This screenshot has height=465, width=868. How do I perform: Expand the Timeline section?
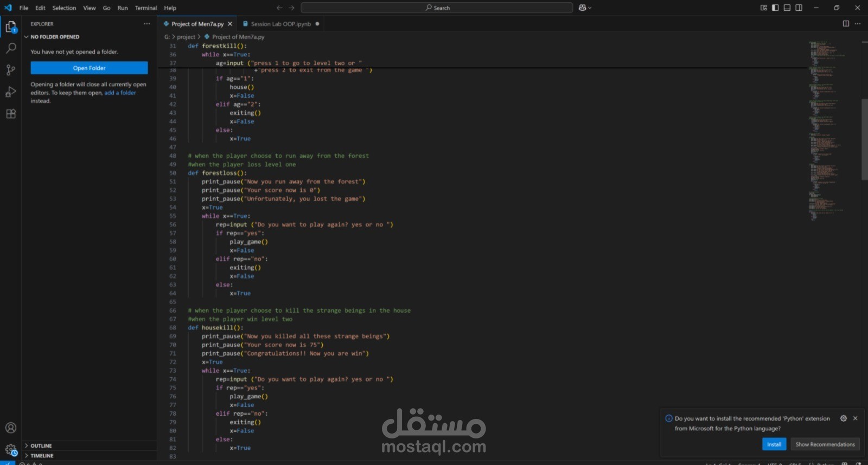(42, 456)
